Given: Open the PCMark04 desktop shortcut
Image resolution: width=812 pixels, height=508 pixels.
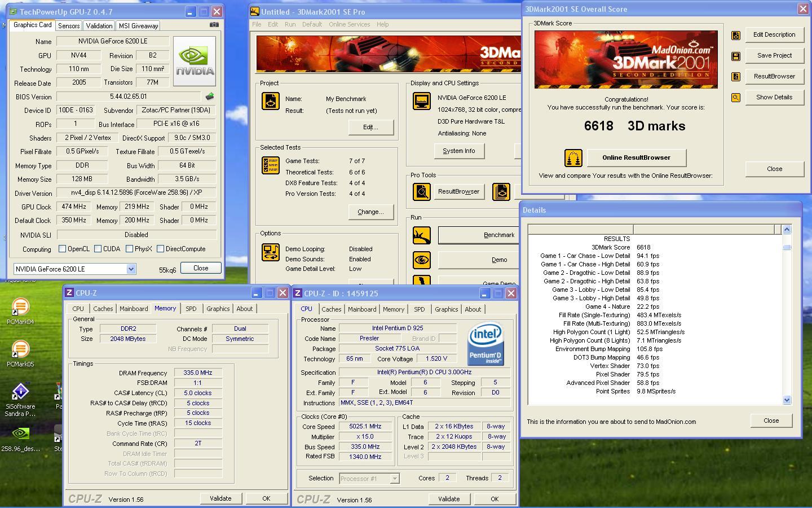Looking at the screenshot, I should (x=20, y=312).
